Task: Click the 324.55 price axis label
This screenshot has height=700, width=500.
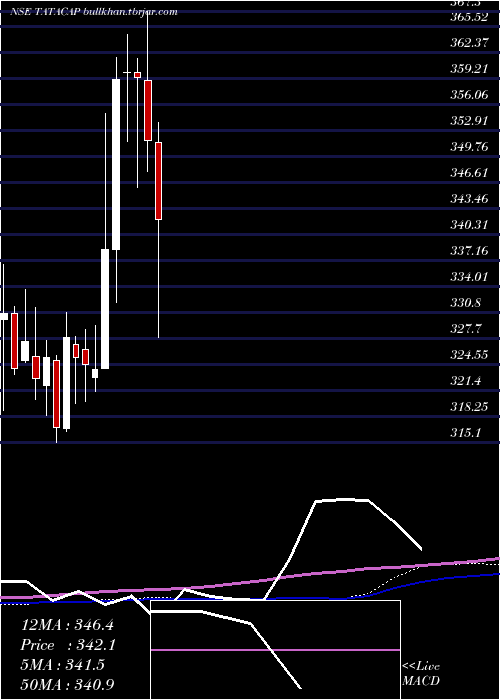Action: (470, 355)
